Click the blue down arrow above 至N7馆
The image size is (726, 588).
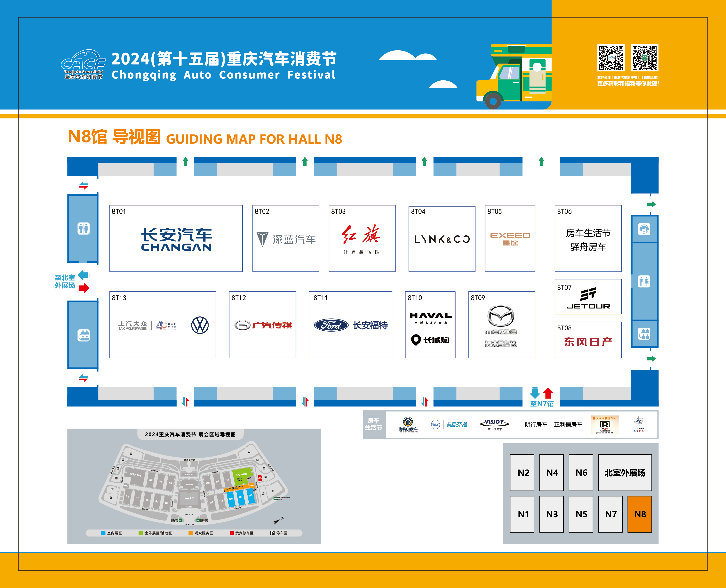pyautogui.click(x=535, y=393)
